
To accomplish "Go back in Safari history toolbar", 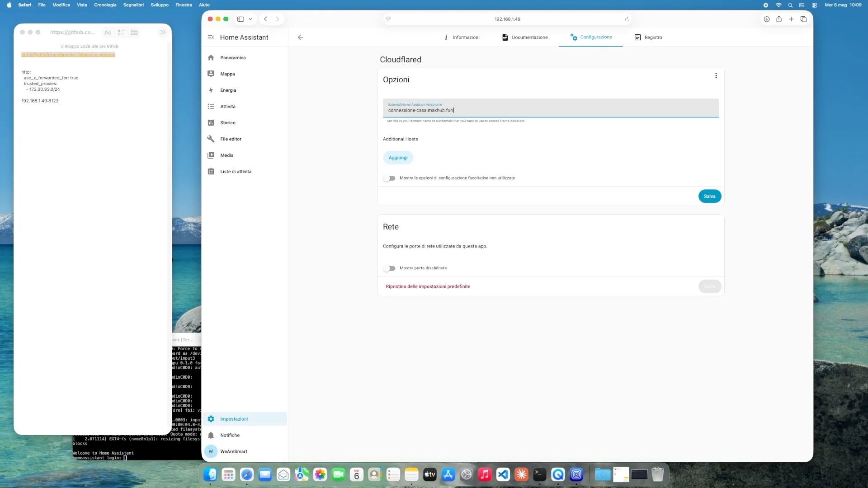I will pos(266,19).
